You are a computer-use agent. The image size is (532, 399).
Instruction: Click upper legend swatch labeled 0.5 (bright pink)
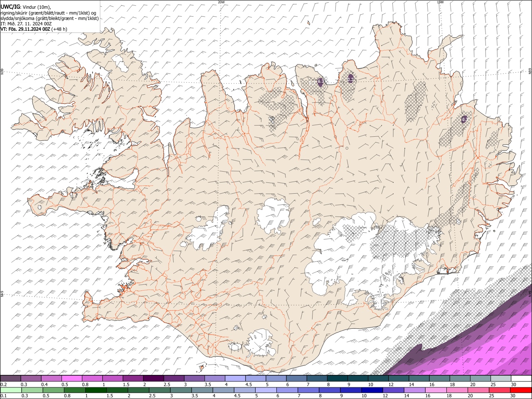72,379
